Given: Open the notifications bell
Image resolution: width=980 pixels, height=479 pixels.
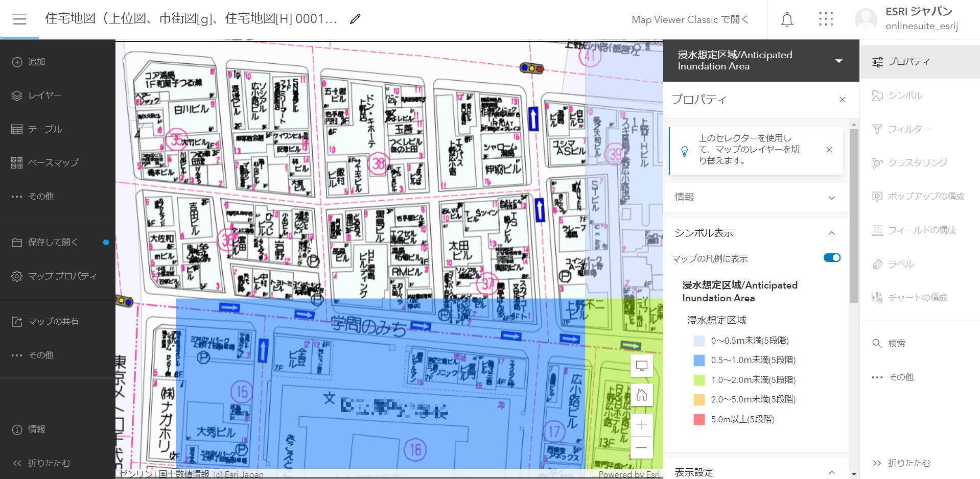Looking at the screenshot, I should click(787, 20).
